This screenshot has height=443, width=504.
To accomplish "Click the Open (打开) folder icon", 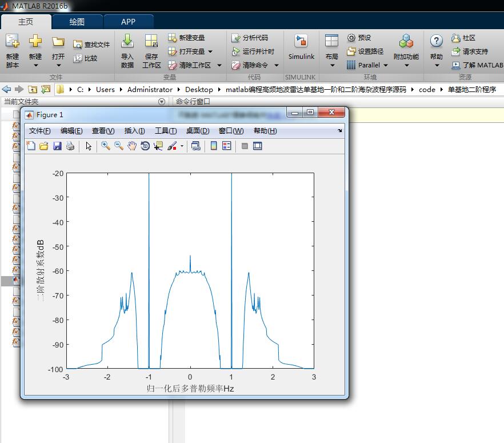I will click(58, 41).
